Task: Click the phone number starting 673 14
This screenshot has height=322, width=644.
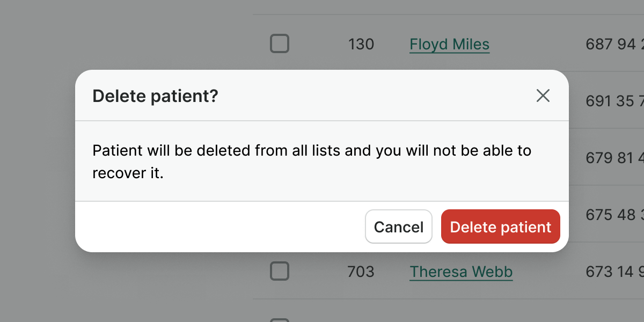Action: click(614, 272)
